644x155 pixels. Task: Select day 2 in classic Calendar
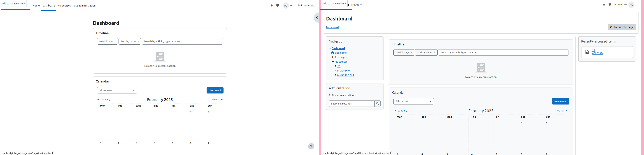pos(546,122)
